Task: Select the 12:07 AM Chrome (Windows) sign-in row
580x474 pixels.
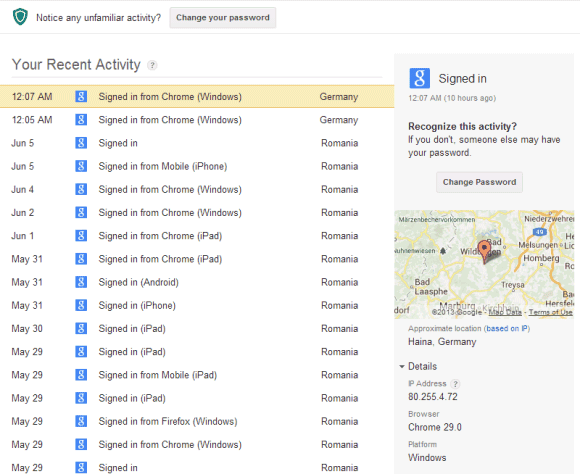Action: [x=197, y=97]
